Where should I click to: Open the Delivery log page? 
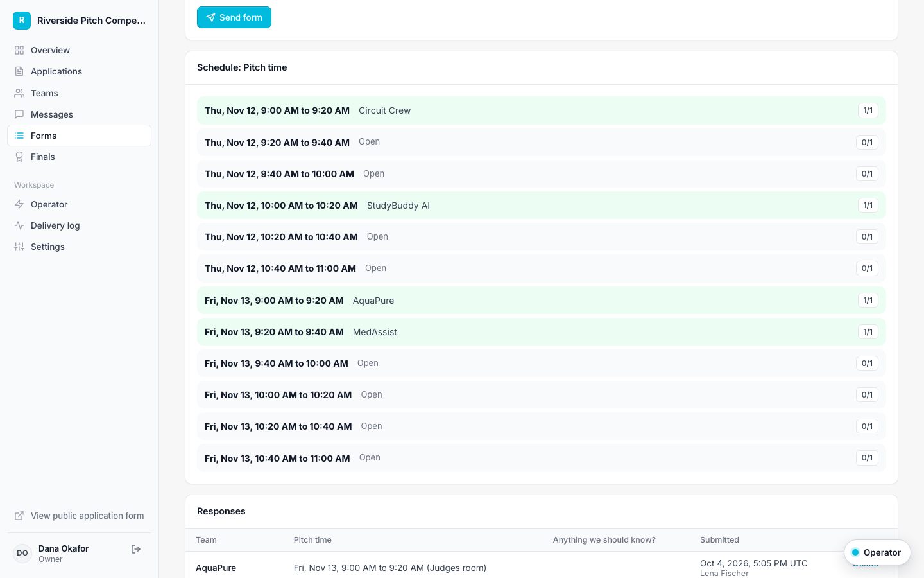pos(79,225)
